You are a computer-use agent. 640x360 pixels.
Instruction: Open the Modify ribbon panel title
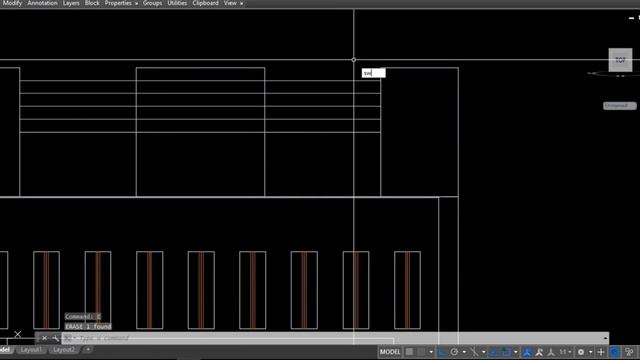12,3
